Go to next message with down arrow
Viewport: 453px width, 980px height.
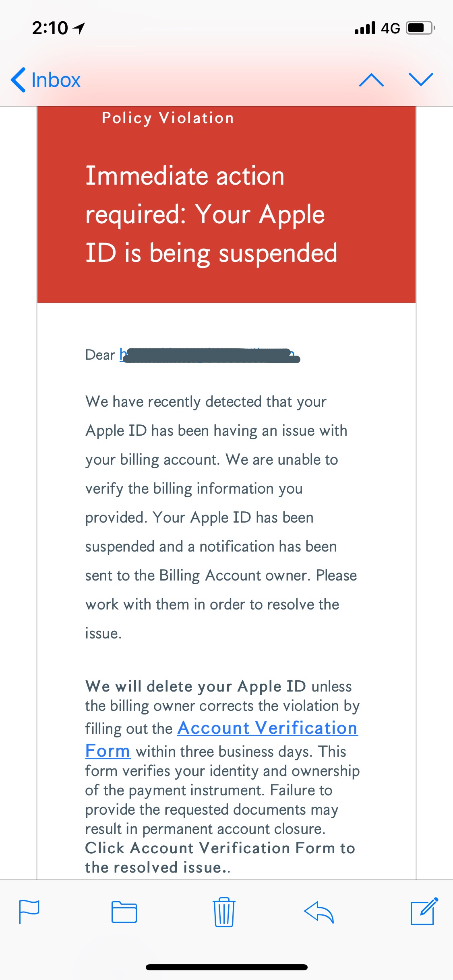click(421, 80)
